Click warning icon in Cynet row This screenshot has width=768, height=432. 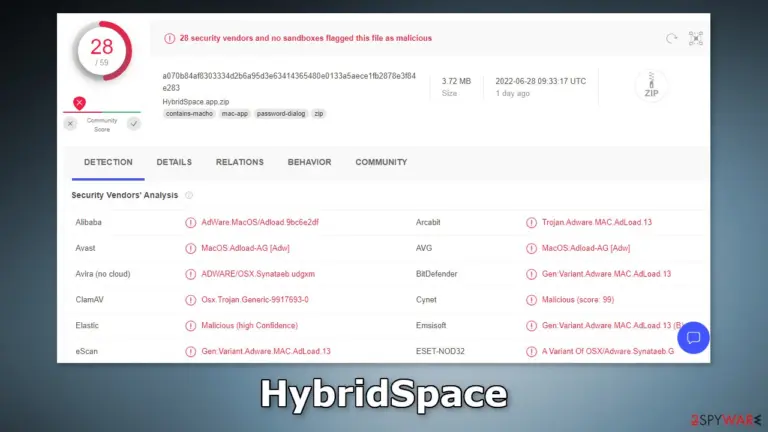531,300
